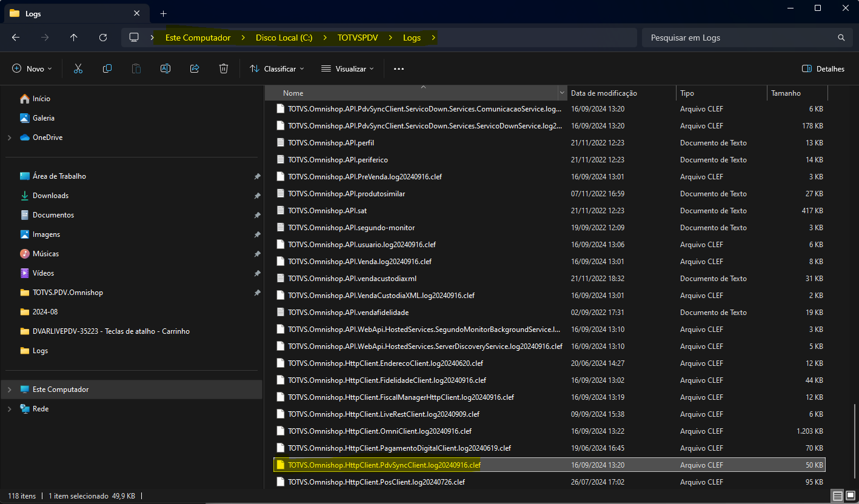Switch to details list view icon
The image size is (859, 504).
tap(837, 496)
